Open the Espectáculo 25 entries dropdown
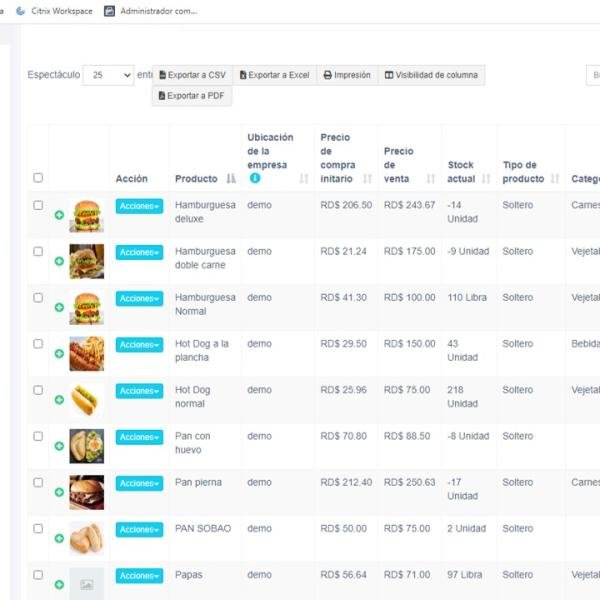Viewport: 600px width, 600px height. 109,75
